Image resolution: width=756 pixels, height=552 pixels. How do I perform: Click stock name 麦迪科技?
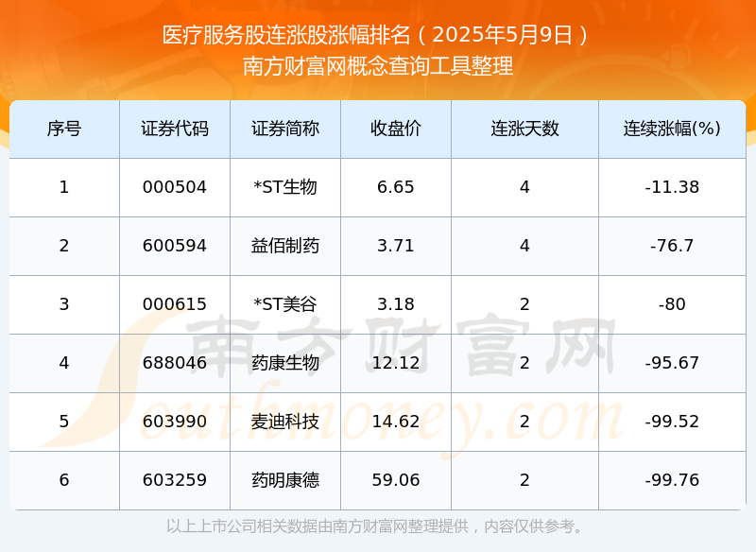coord(285,422)
